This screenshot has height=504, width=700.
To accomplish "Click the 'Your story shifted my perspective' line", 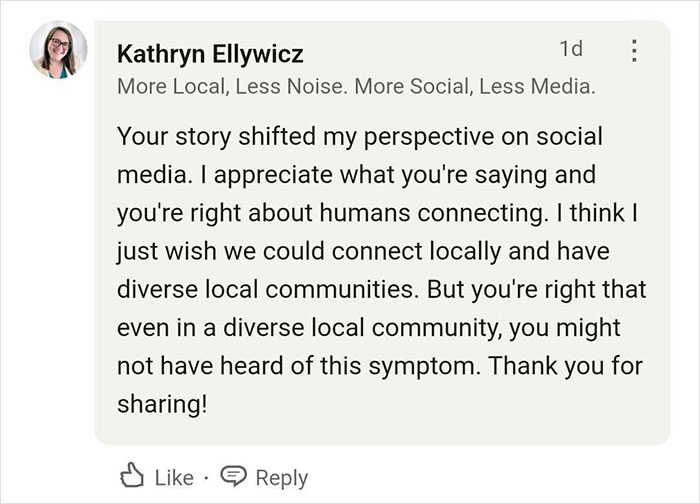I will [x=360, y=135].
